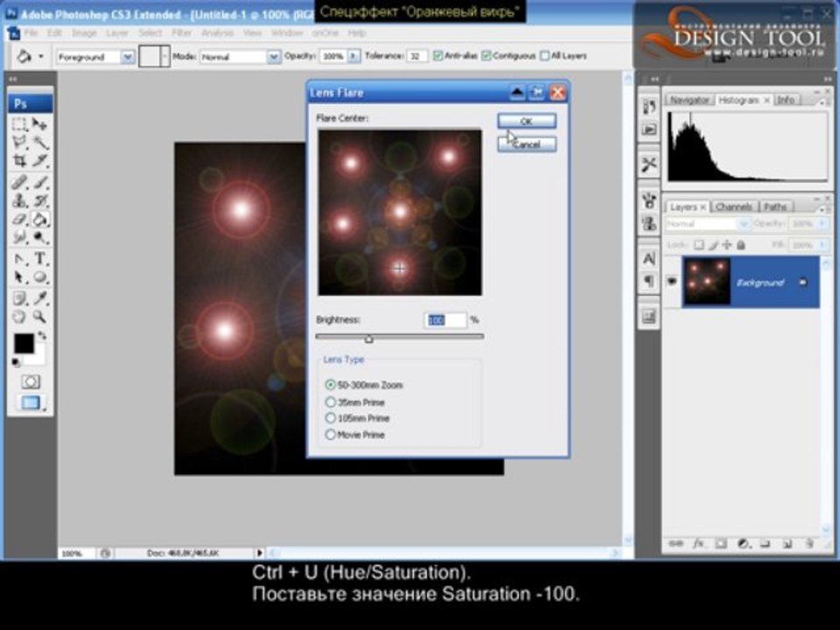
Task: Click the Flare Center preview image
Action: pos(400,212)
